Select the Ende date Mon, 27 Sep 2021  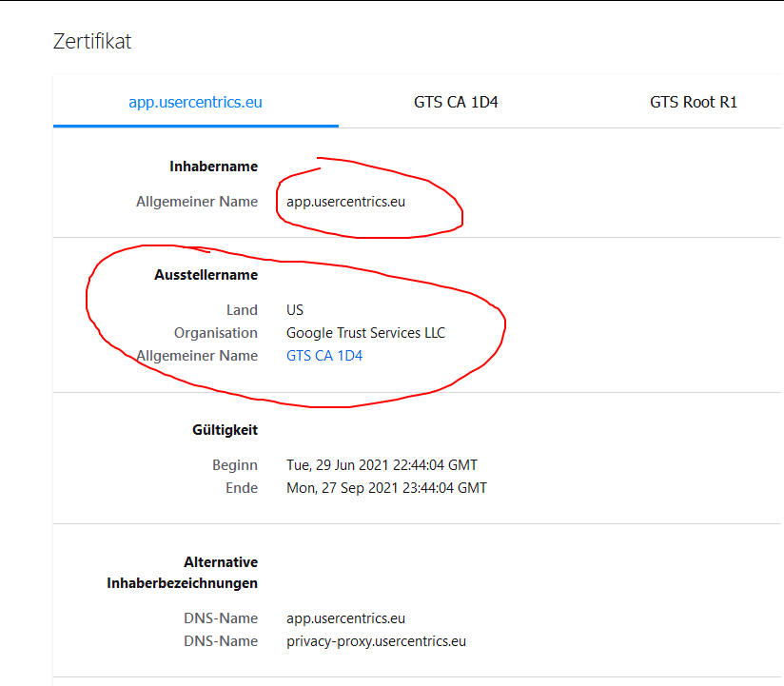[386, 487]
